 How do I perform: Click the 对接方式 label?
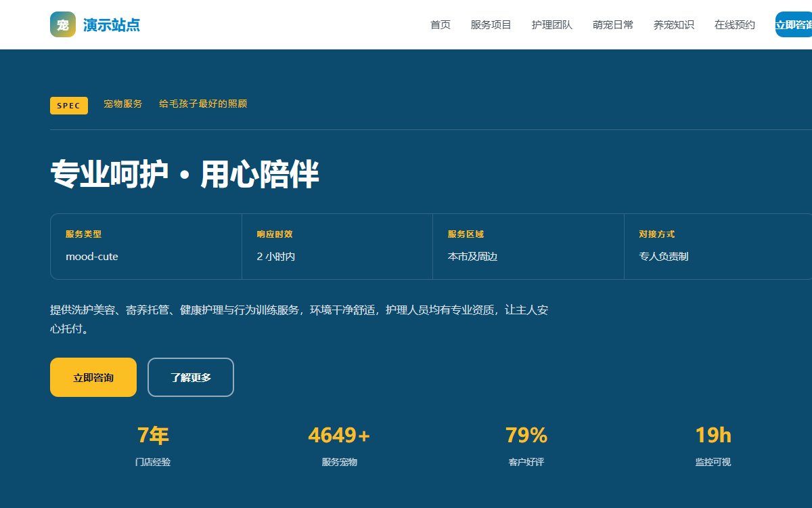click(657, 234)
